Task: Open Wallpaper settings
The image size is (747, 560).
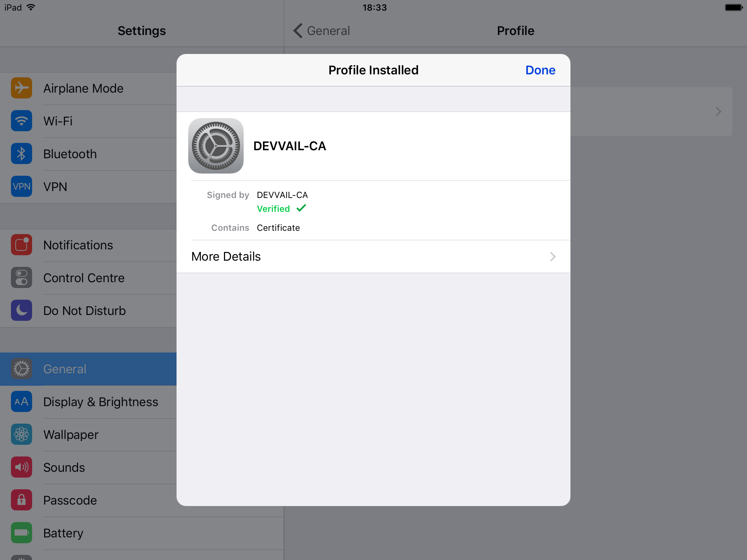Action: (88, 435)
